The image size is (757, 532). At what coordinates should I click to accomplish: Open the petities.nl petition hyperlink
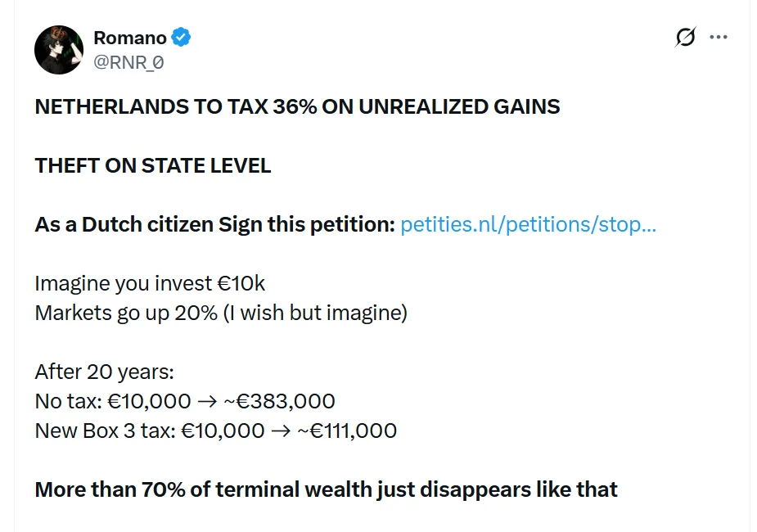tap(527, 224)
